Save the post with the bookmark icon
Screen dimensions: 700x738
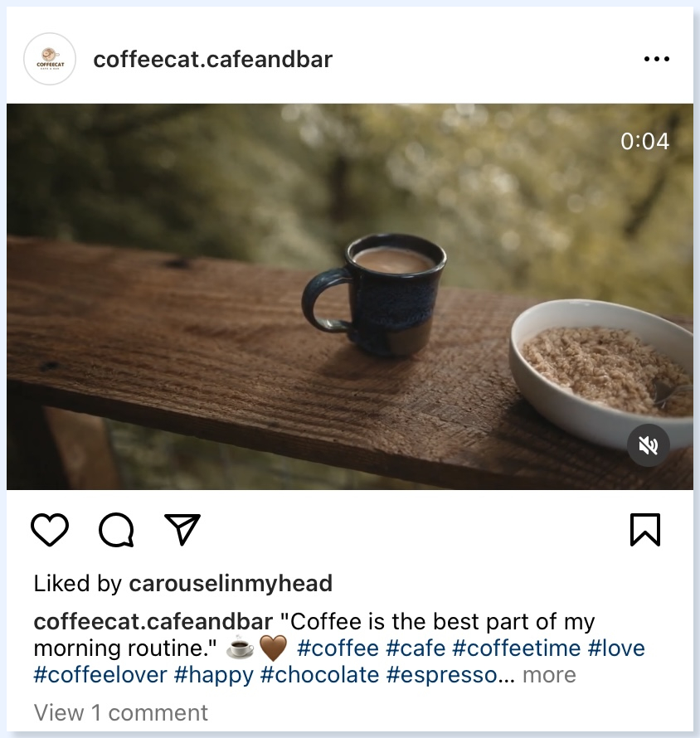pos(645,530)
